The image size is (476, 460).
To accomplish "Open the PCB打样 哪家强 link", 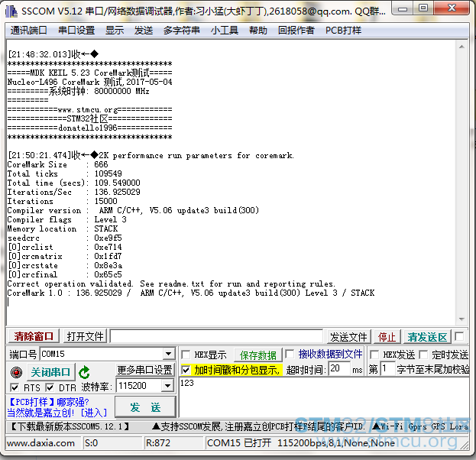I will point(49,402).
